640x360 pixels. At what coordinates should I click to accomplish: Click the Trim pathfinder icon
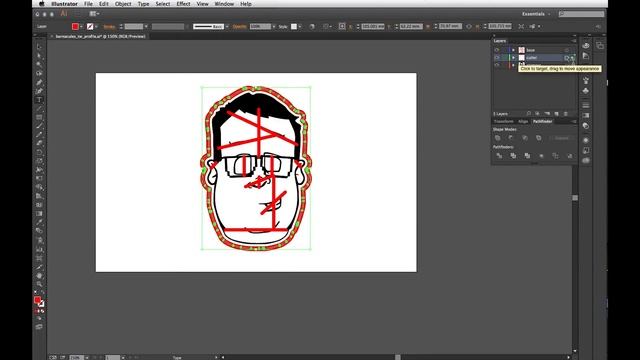click(x=513, y=156)
